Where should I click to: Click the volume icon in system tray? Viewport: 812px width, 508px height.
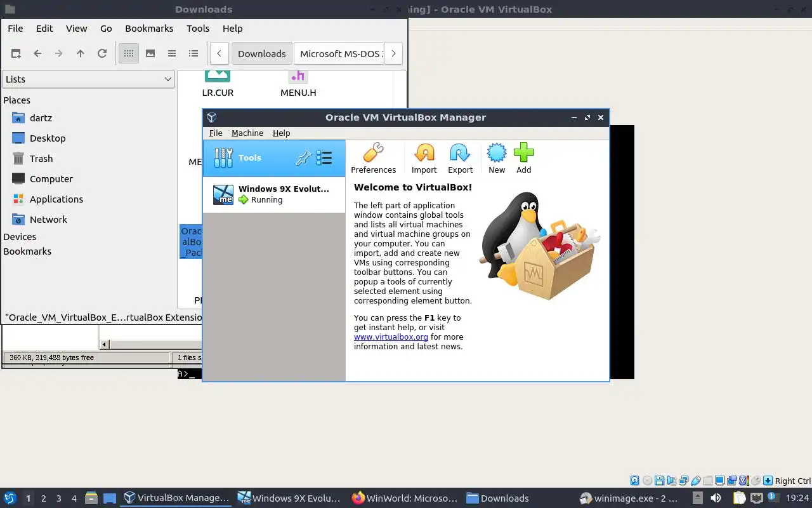tap(716, 498)
